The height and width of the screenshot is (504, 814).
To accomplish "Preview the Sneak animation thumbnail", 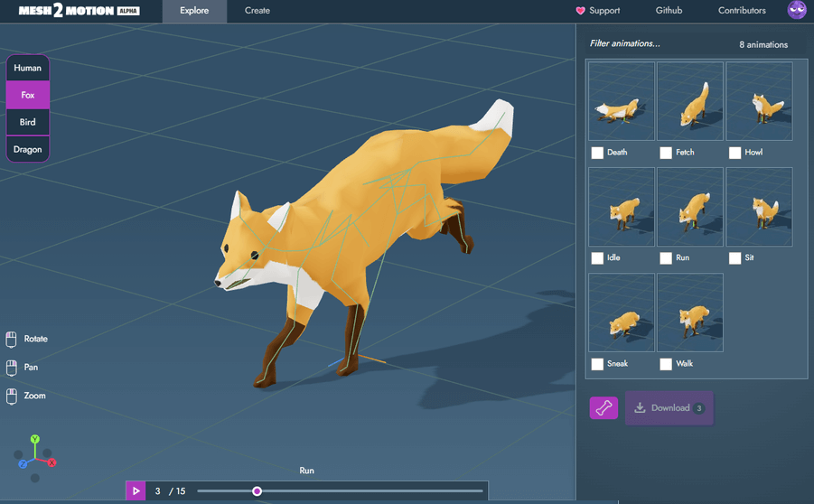I will click(x=622, y=313).
